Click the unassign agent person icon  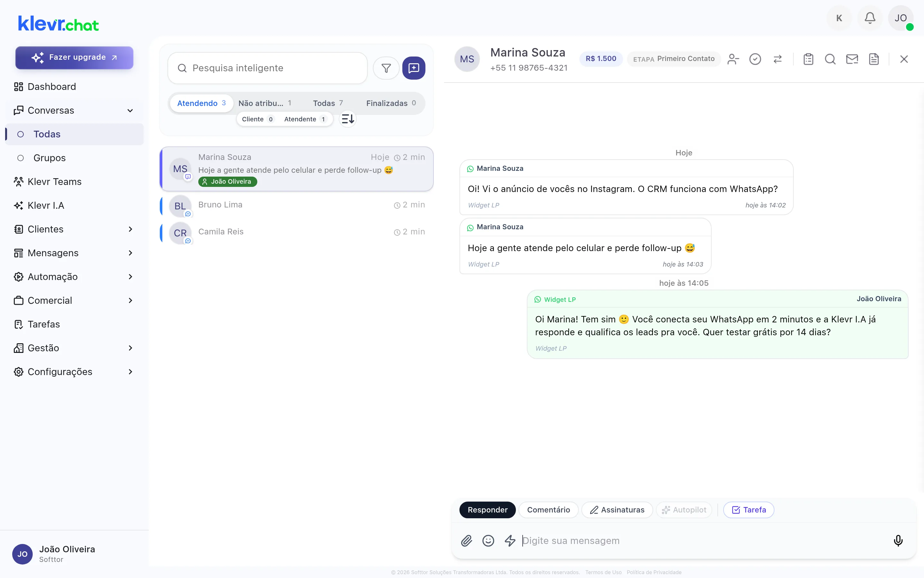733,59
